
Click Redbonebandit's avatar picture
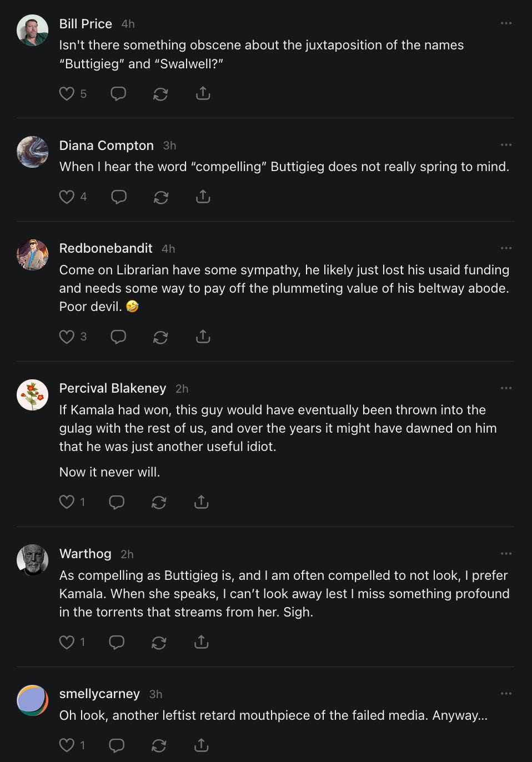pyautogui.click(x=33, y=255)
